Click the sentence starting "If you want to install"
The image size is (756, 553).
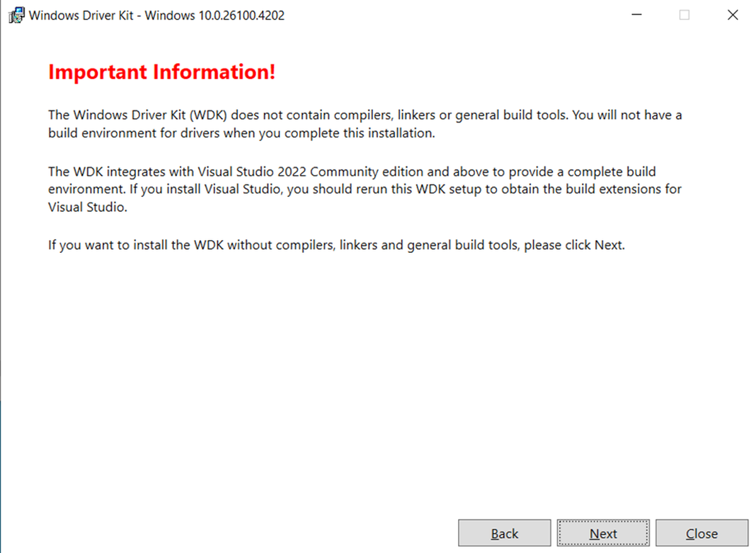pyautogui.click(x=336, y=245)
